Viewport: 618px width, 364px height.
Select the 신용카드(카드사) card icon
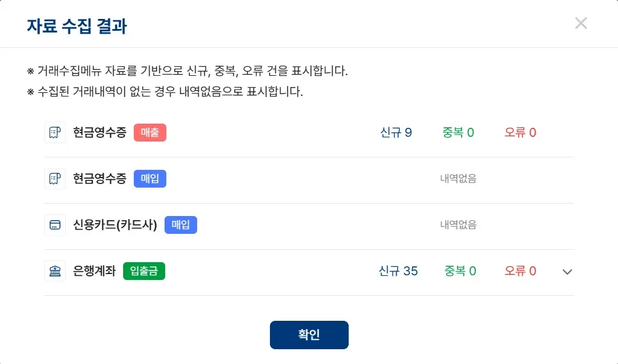(54, 224)
